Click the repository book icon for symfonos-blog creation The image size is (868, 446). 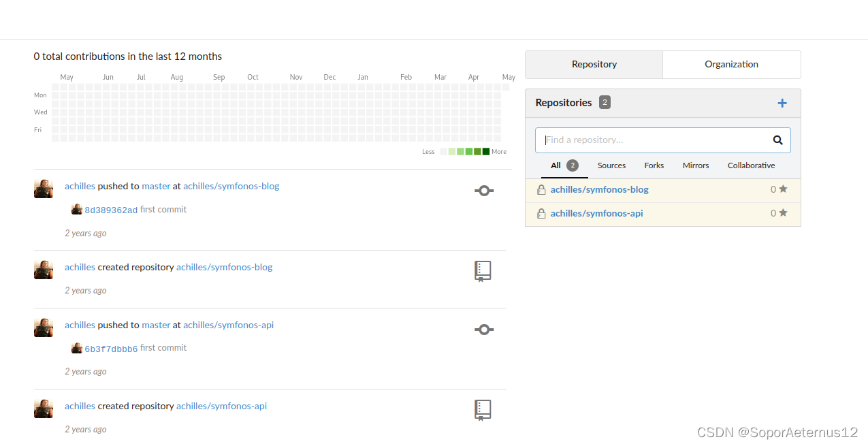pos(483,271)
